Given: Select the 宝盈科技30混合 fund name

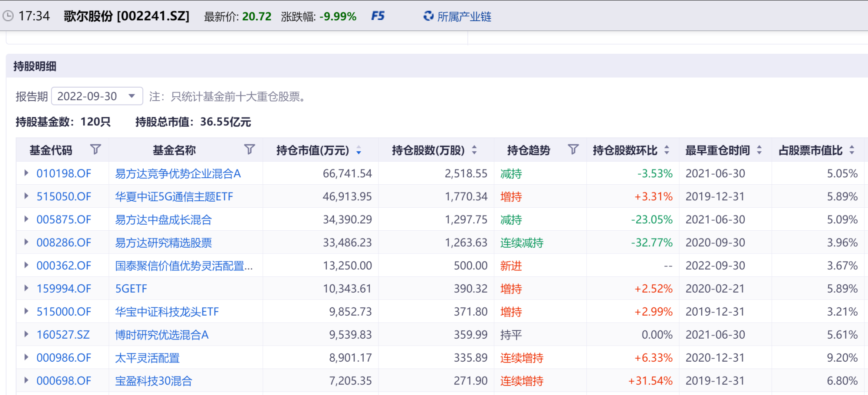Looking at the screenshot, I should (153, 381).
